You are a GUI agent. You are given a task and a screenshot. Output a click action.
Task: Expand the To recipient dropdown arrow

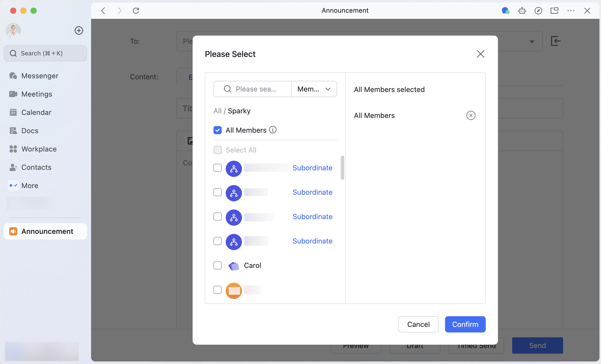[532, 41]
